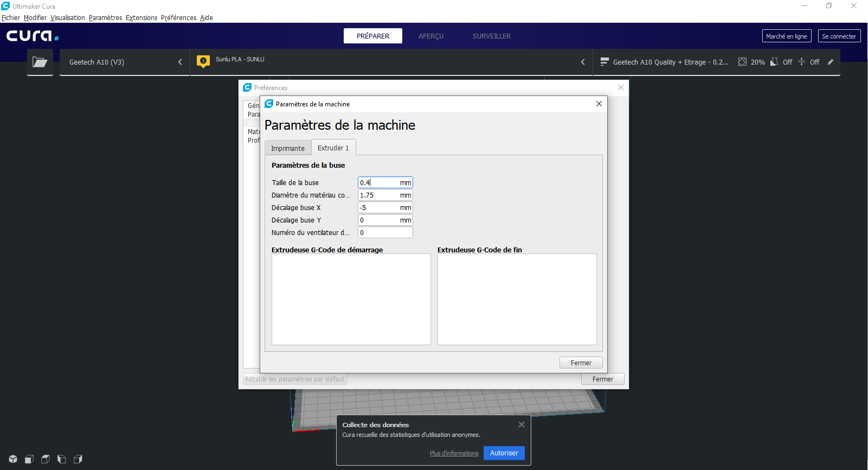Click the print profile icon
This screenshot has height=470, width=868.
(604, 62)
